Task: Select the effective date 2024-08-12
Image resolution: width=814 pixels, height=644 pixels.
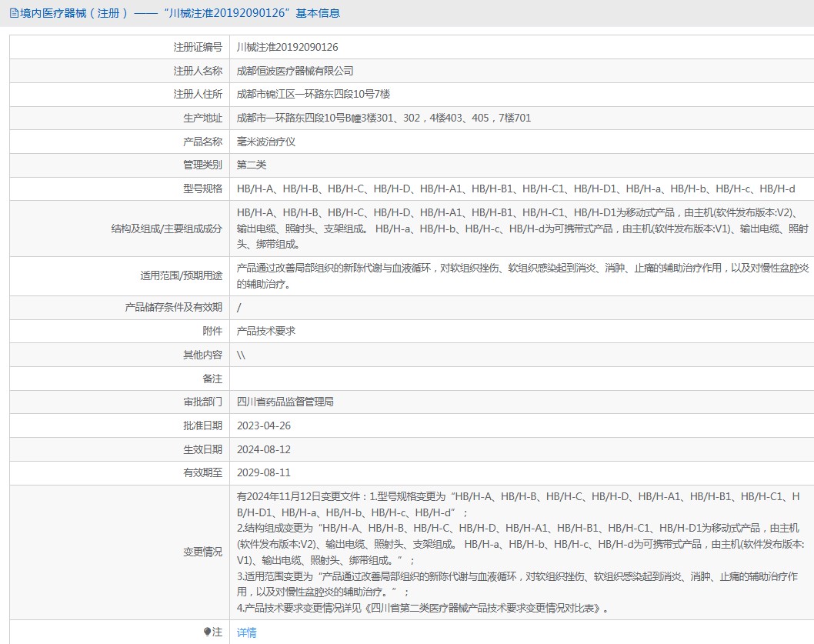Action: tap(264, 449)
